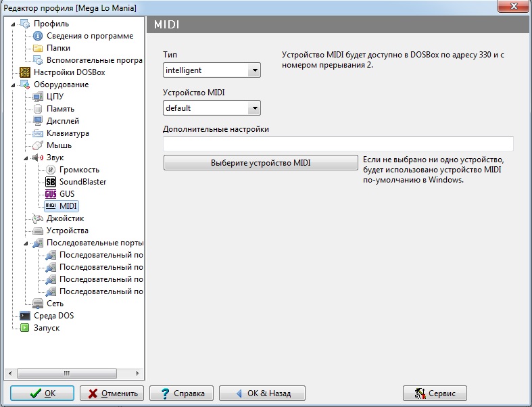This screenshot has height=407, width=532.
Task: Open the Сервис button menu
Action: tap(435, 393)
